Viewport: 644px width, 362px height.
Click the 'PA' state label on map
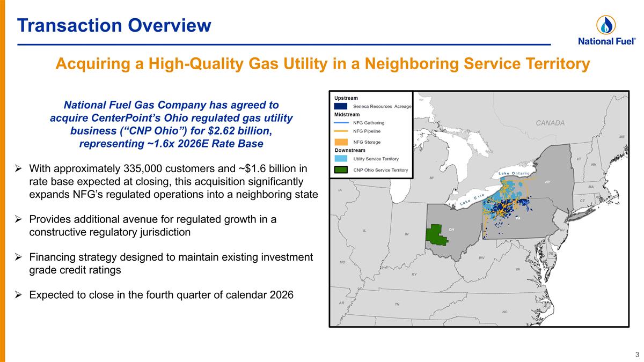[x=518, y=219]
